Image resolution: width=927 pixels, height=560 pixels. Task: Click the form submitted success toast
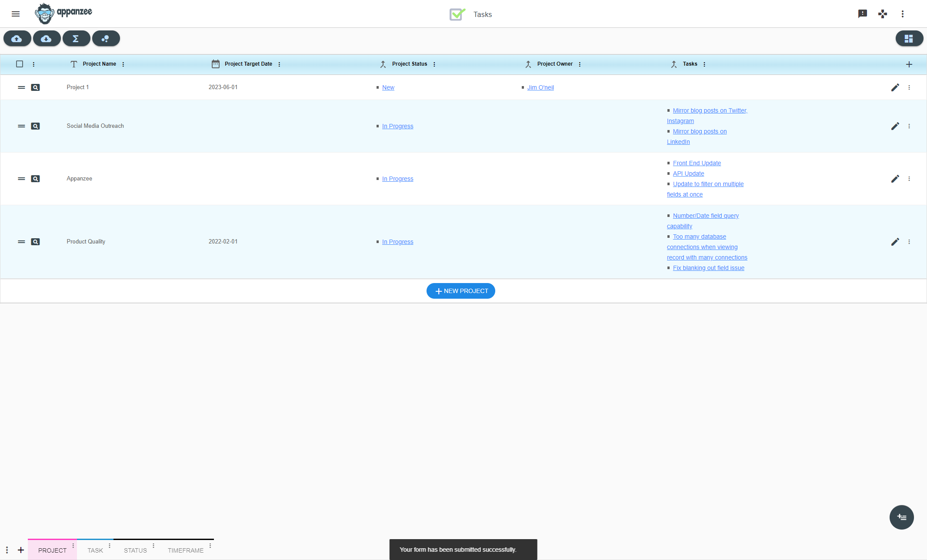(463, 550)
